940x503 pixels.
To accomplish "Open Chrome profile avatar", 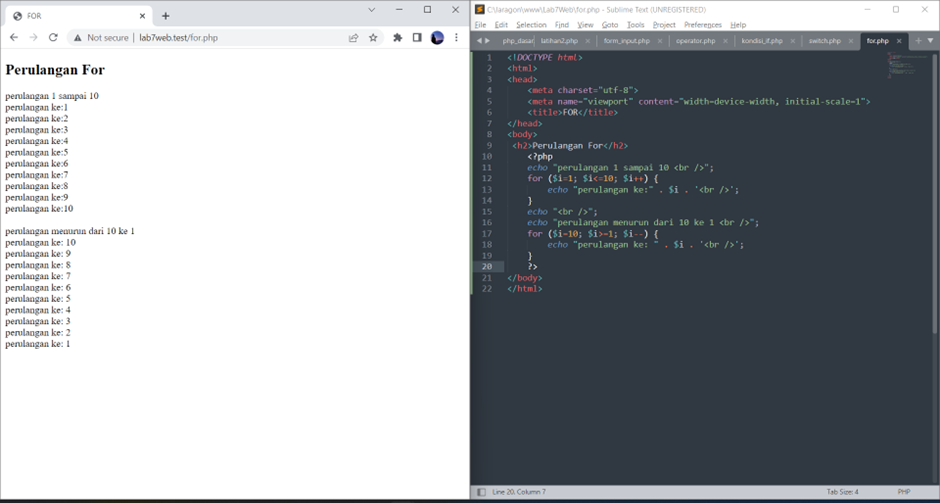I will coord(437,38).
